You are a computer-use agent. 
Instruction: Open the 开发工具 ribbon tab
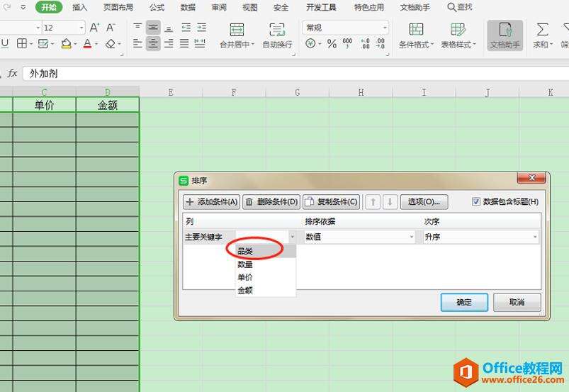(x=321, y=7)
